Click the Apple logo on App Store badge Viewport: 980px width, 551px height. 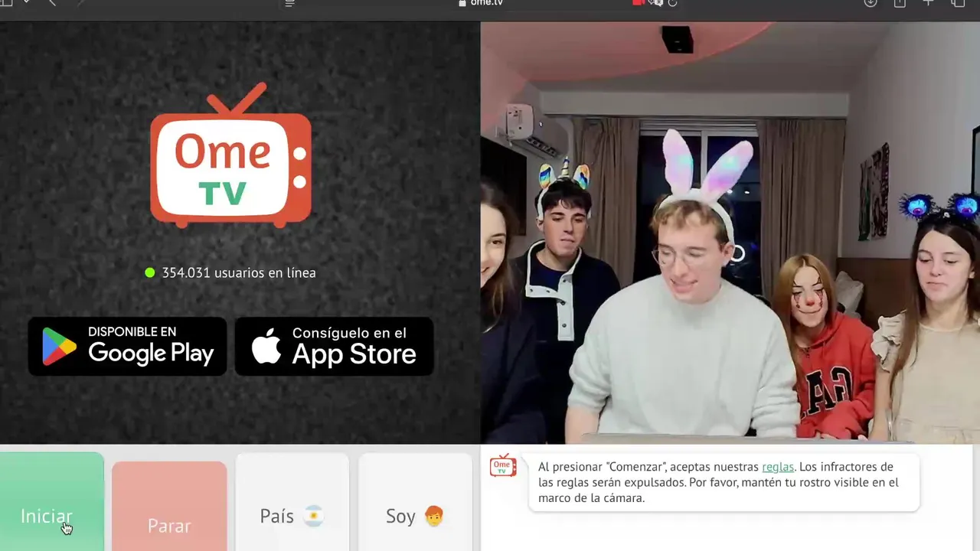pos(266,347)
